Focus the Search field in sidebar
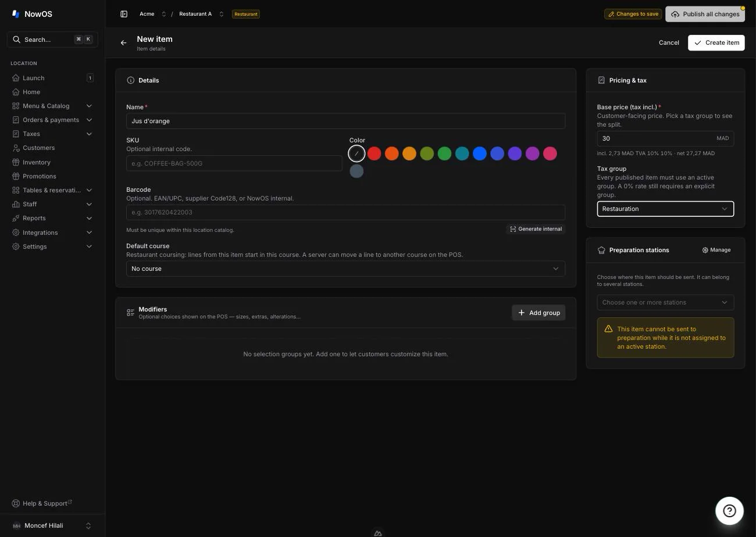756x537 pixels. pyautogui.click(x=52, y=40)
